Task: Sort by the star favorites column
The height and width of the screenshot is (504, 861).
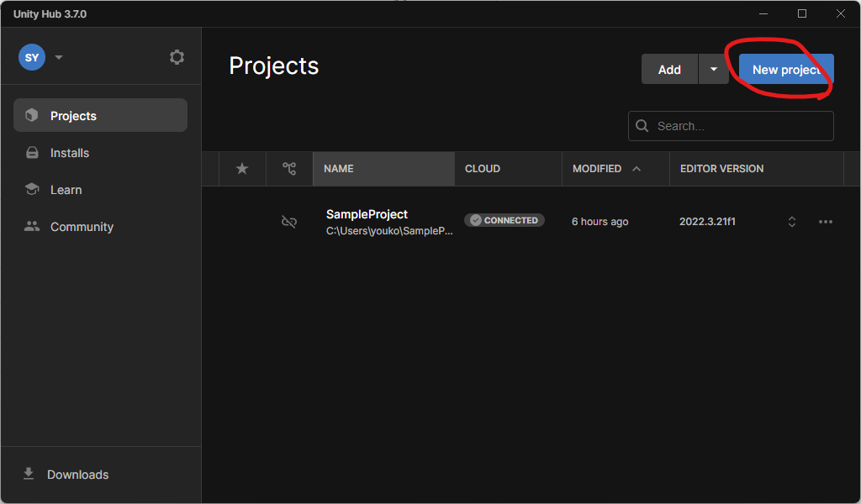Action: [242, 168]
